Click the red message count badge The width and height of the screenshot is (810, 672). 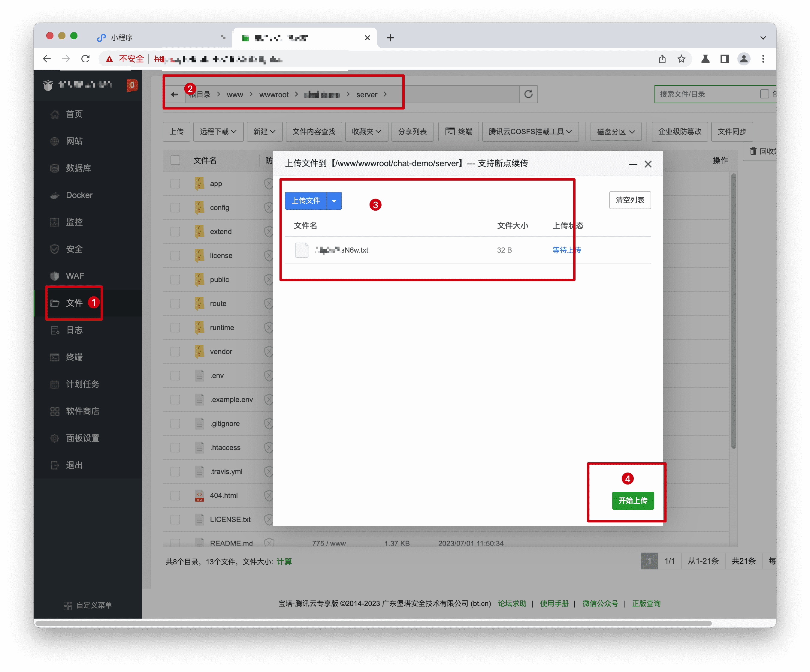click(132, 85)
